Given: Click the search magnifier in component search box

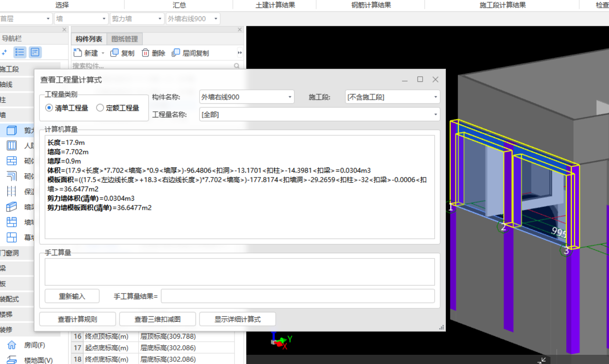Looking at the screenshot, I should coord(237,66).
